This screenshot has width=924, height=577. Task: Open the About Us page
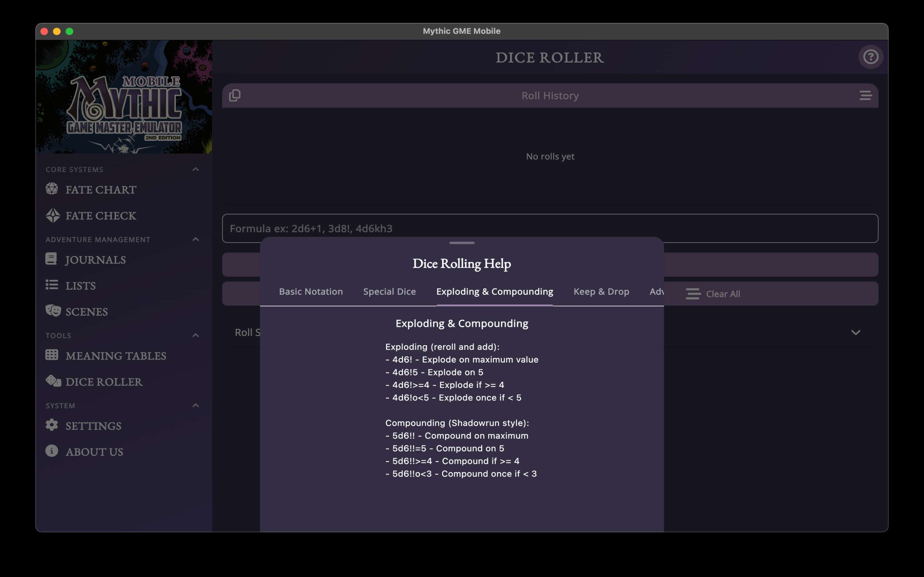click(x=94, y=452)
